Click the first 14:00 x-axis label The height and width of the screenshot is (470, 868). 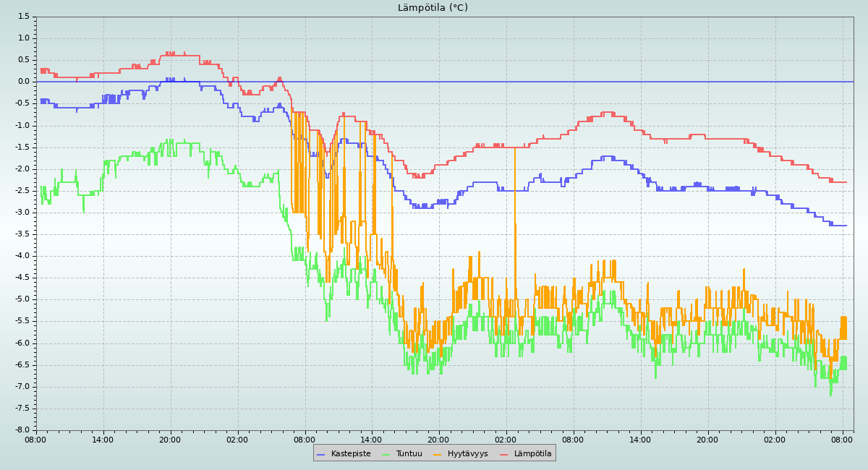pyautogui.click(x=103, y=439)
